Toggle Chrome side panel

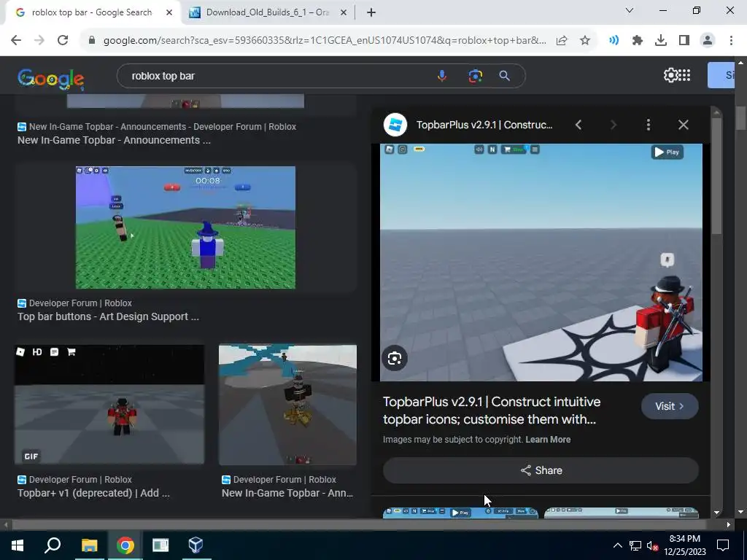(684, 41)
